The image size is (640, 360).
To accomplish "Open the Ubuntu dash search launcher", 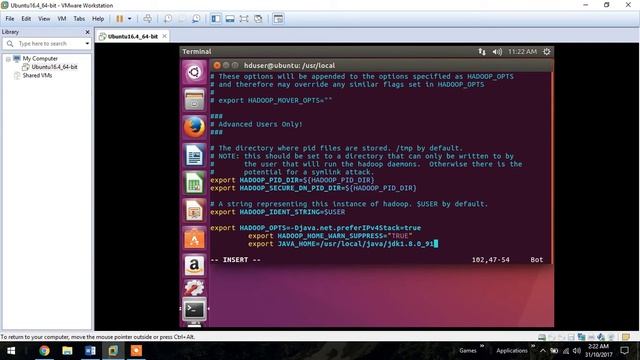I will [194, 72].
